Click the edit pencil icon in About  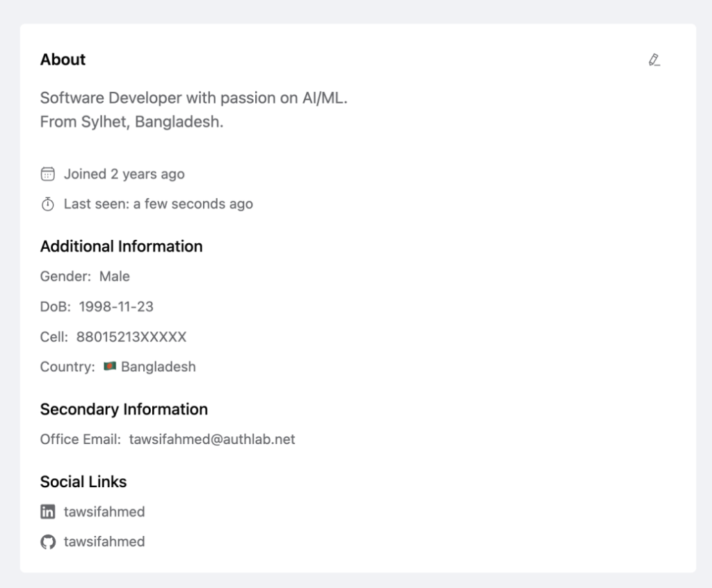654,60
